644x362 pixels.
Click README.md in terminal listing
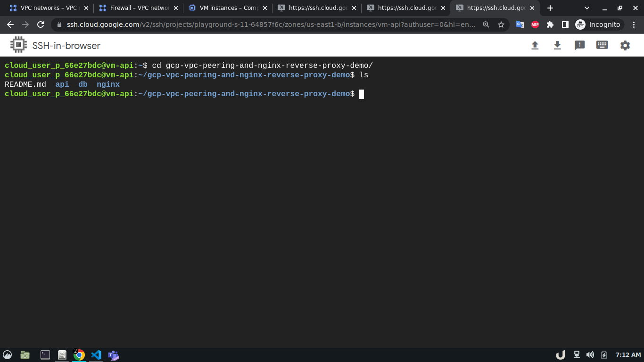[x=25, y=84]
